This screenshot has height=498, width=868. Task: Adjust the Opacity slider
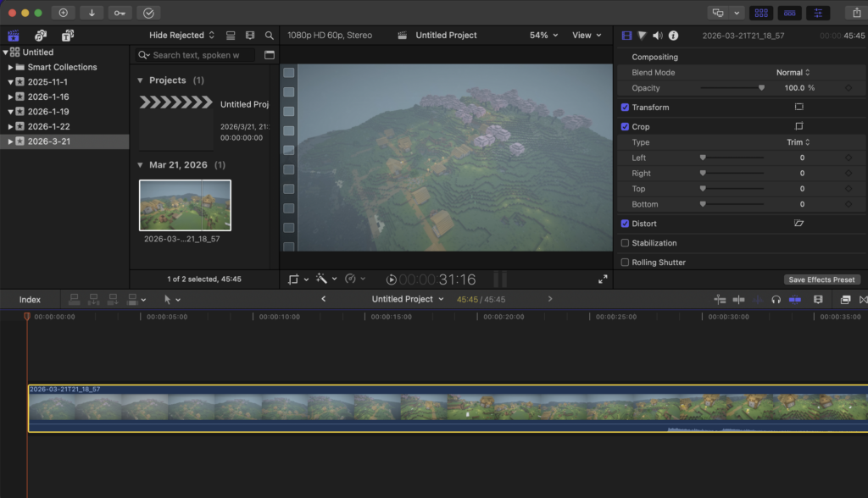(x=760, y=88)
